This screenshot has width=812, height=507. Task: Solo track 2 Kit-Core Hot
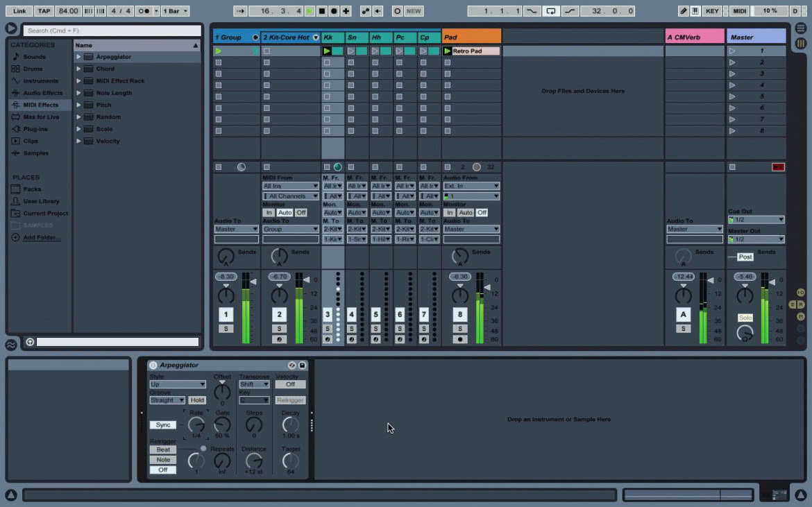click(279, 329)
